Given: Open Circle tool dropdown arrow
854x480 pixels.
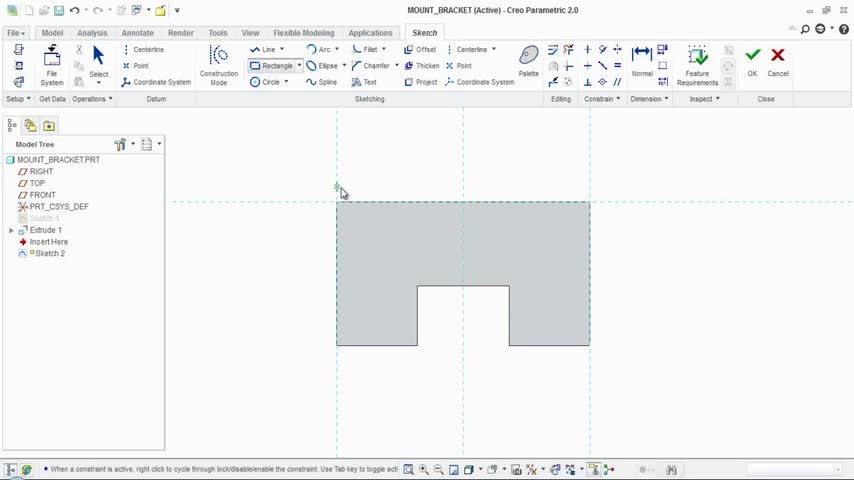Looking at the screenshot, I should point(286,82).
